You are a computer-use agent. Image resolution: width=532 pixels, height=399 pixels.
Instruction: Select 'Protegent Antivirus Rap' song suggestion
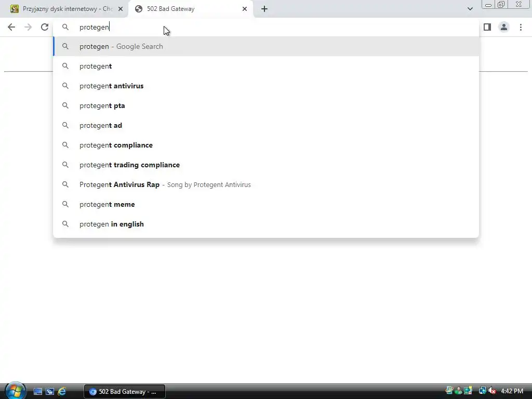(266, 184)
